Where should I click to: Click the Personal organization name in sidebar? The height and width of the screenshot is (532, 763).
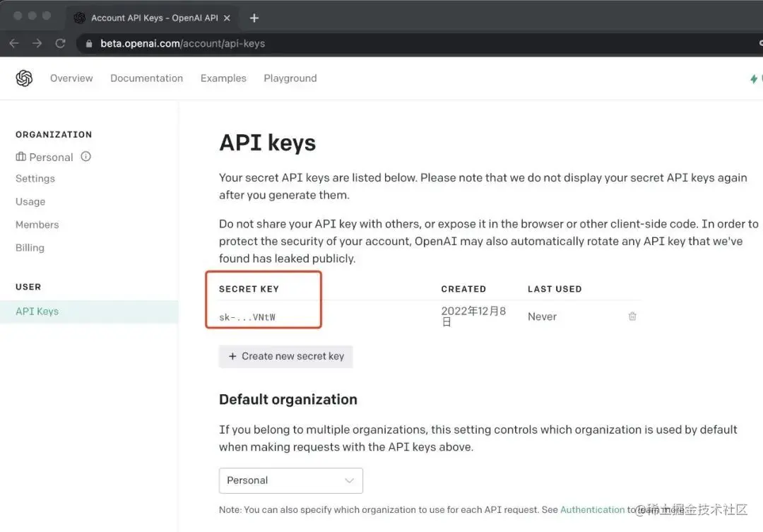point(51,158)
